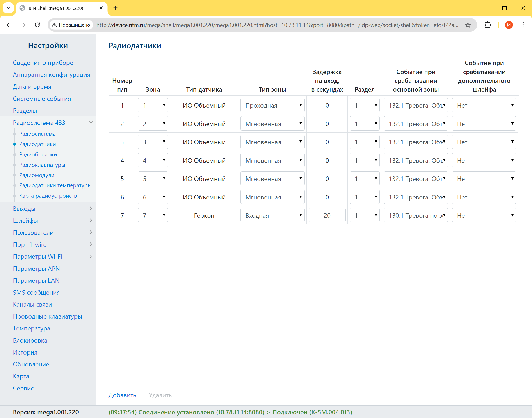
Task: Open the new tab plus icon
Action: (x=115, y=8)
